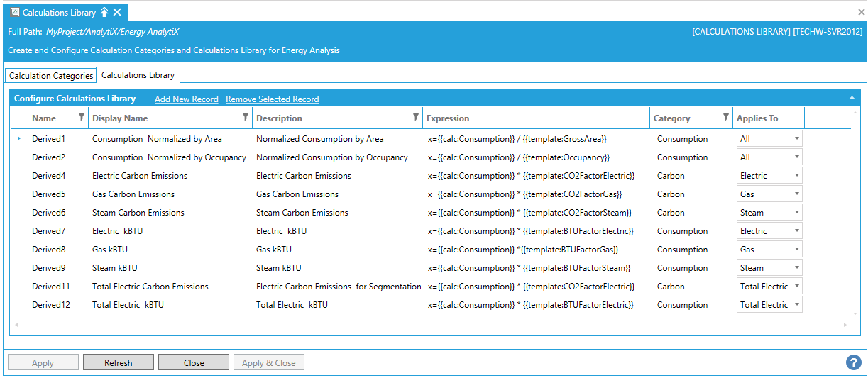The height and width of the screenshot is (378, 868).
Task: Switch to the Calculation Categories tab
Action: (x=51, y=75)
